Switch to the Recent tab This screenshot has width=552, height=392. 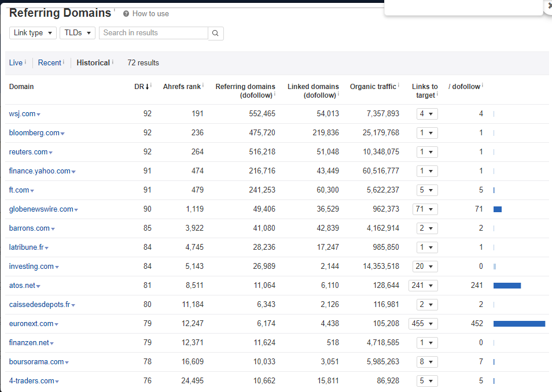49,62
